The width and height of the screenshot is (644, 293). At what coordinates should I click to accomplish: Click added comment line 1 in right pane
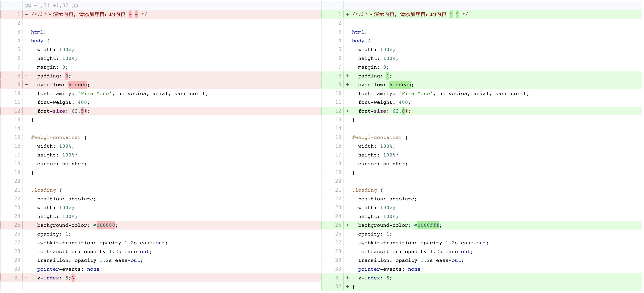(482, 14)
